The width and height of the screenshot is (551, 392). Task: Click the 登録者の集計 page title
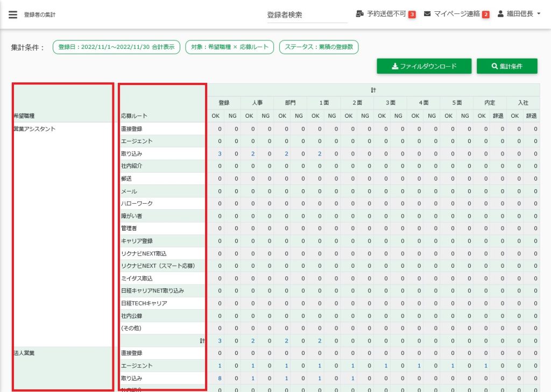click(40, 15)
